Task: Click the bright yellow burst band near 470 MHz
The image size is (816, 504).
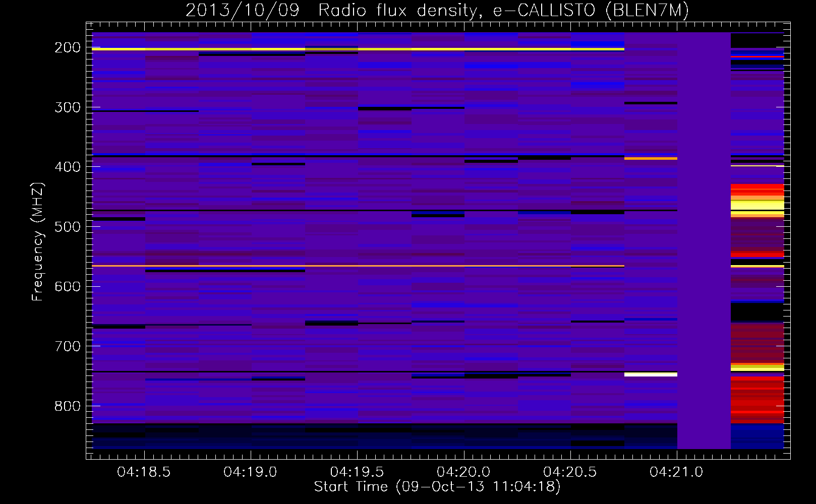Action: point(757,205)
